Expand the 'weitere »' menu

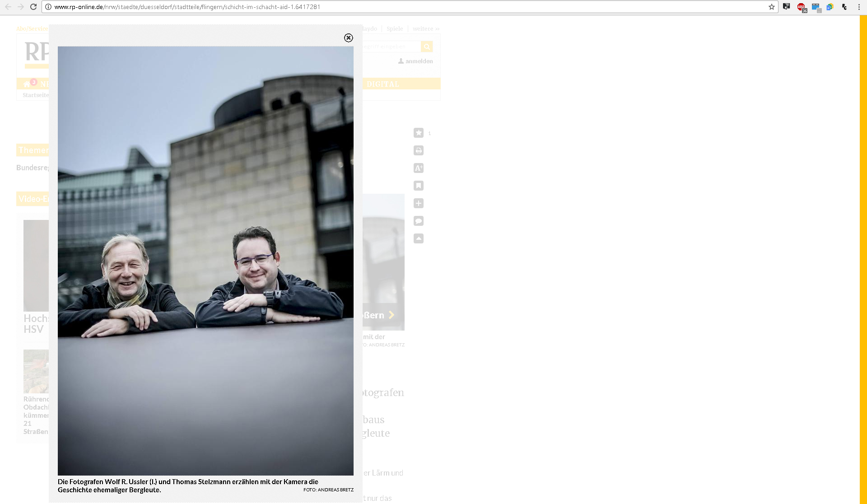pyautogui.click(x=425, y=29)
